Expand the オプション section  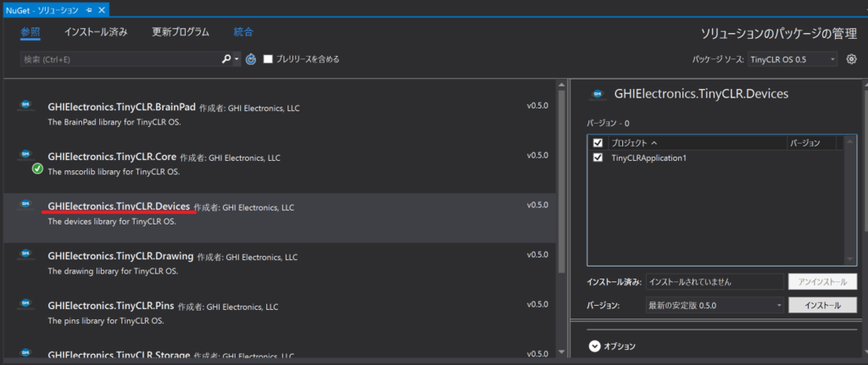[x=594, y=346]
